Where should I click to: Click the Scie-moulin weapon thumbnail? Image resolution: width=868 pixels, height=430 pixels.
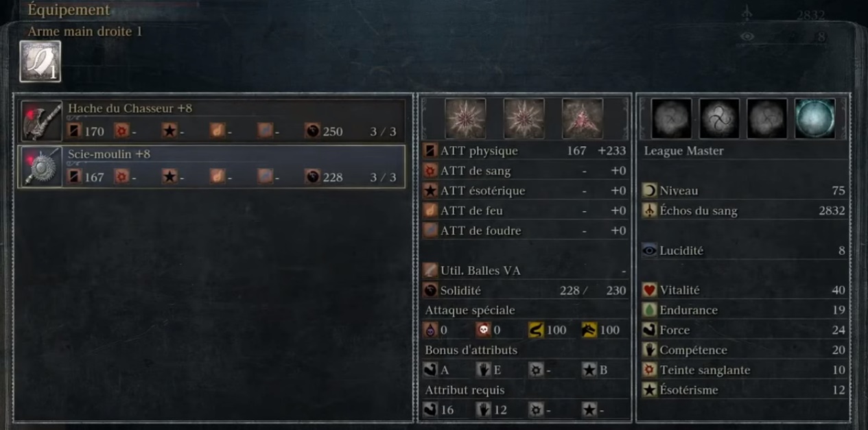(42, 167)
